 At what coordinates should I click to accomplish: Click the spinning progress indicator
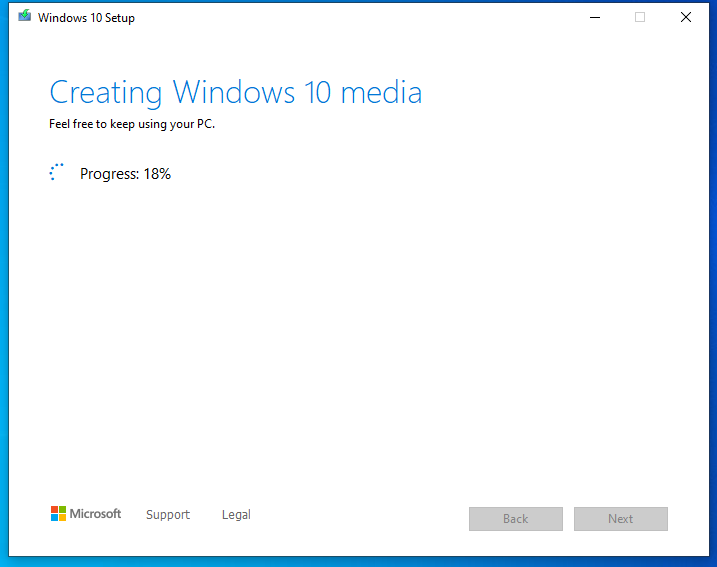[56, 172]
